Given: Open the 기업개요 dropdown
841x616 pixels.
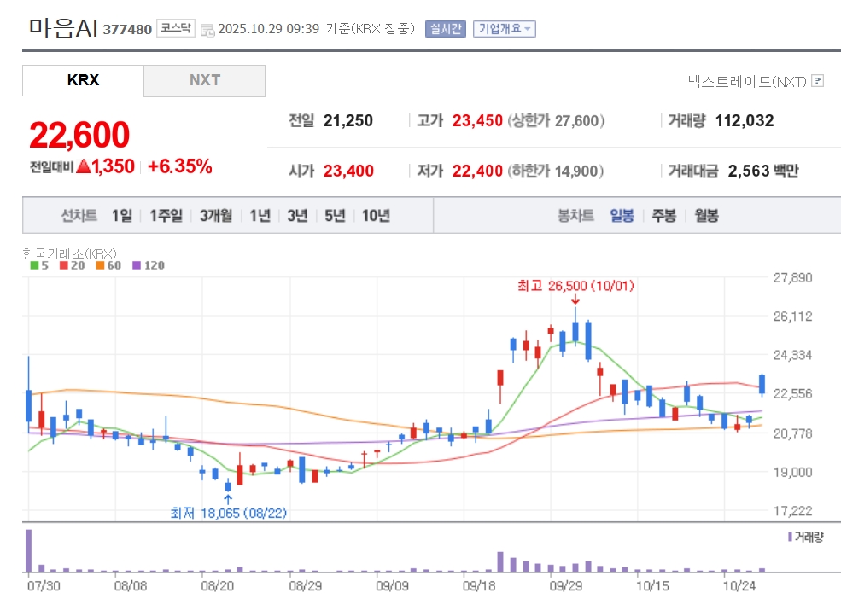Looking at the screenshot, I should click(505, 29).
